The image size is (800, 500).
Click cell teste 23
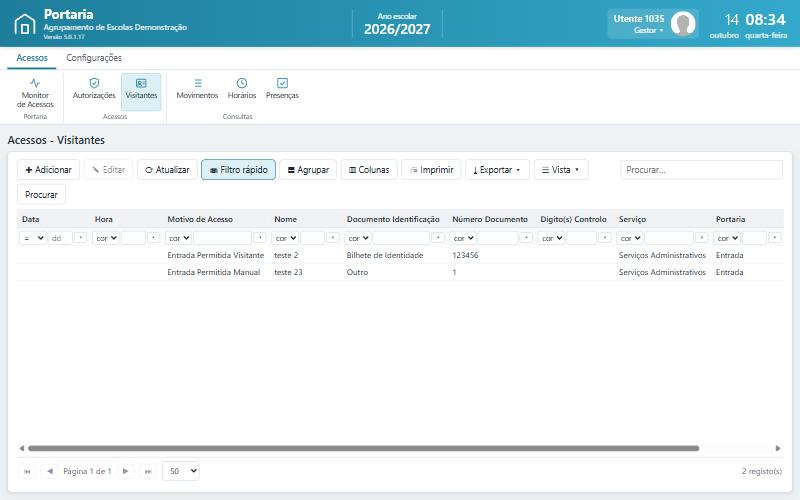point(288,272)
